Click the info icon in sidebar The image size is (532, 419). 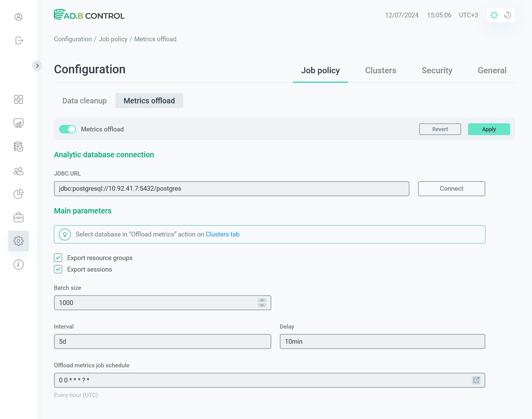click(x=19, y=265)
